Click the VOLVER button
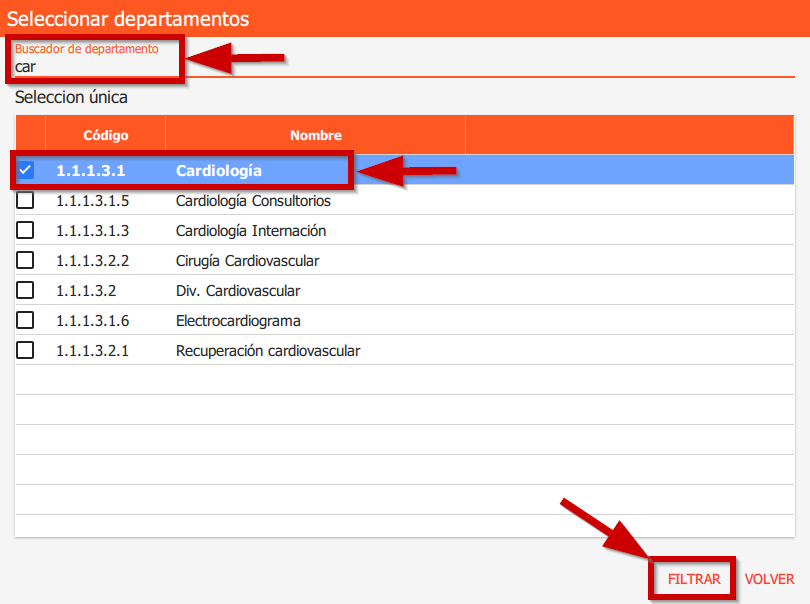 (769, 579)
